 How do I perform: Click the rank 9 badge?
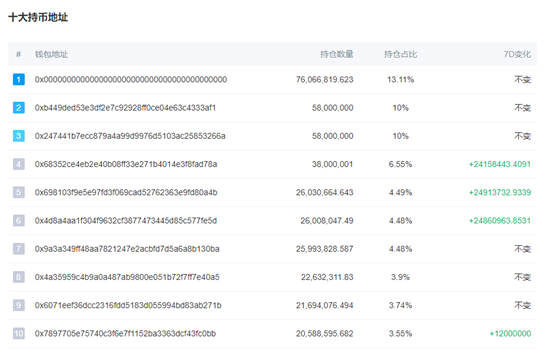19,305
